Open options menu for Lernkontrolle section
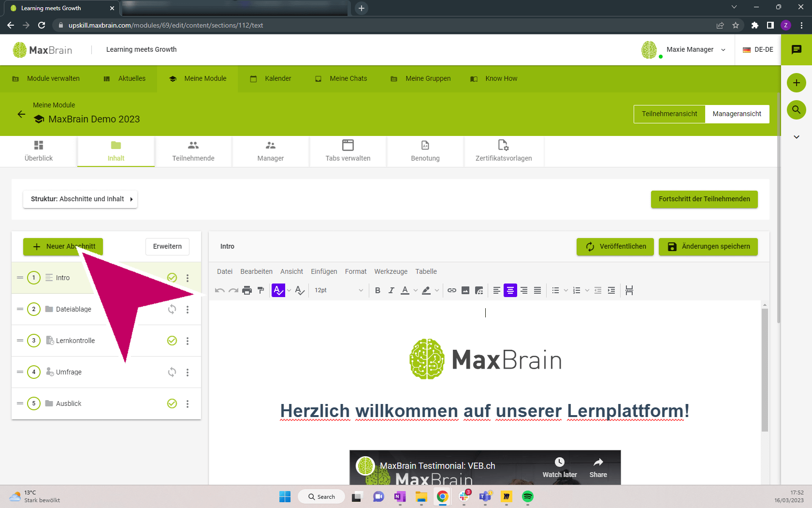812x508 pixels. (188, 341)
